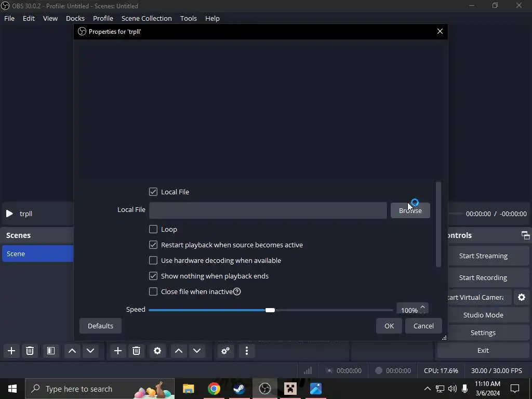Adjust the Speed slider handle

270,310
